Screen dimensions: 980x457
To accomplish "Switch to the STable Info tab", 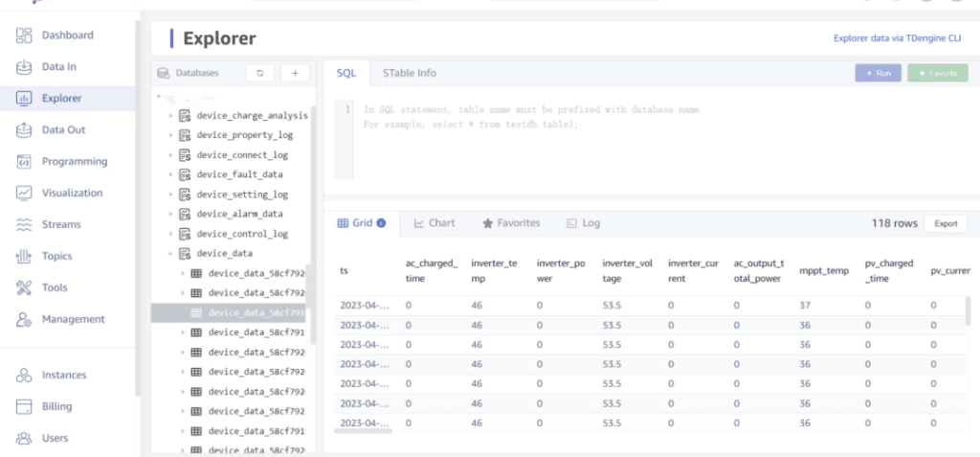I will click(410, 73).
